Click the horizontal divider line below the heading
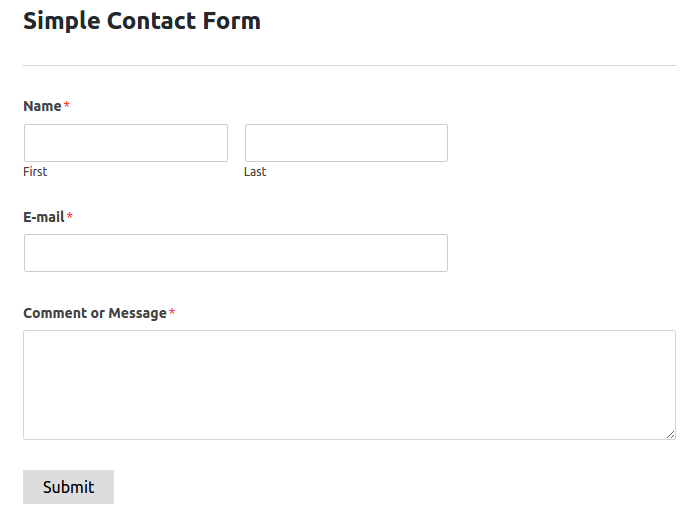The height and width of the screenshot is (511, 690). [x=349, y=66]
